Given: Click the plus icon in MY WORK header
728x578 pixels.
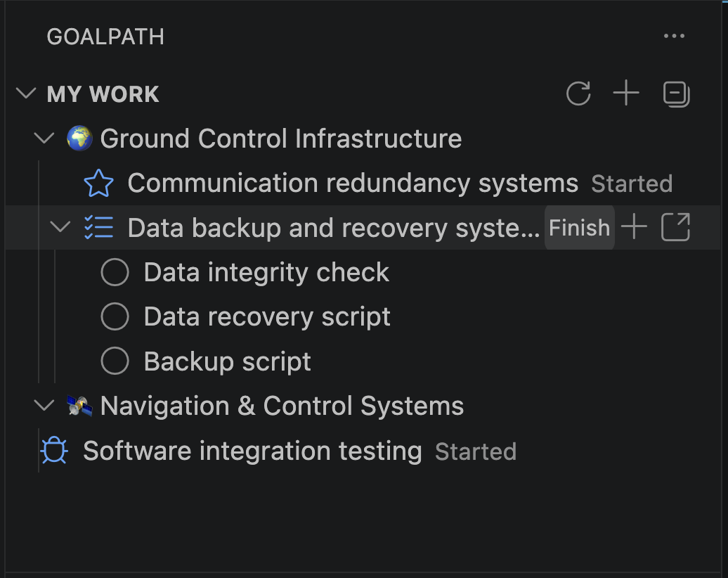Looking at the screenshot, I should (625, 94).
